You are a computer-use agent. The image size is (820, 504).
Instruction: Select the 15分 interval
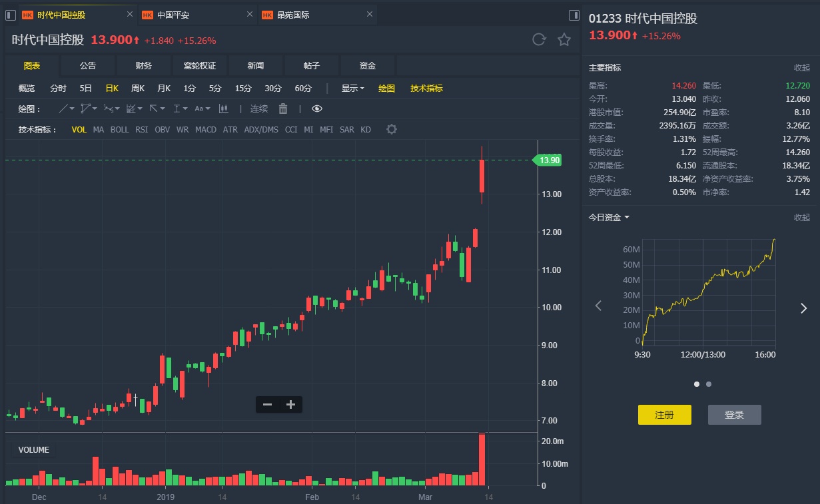[243, 88]
